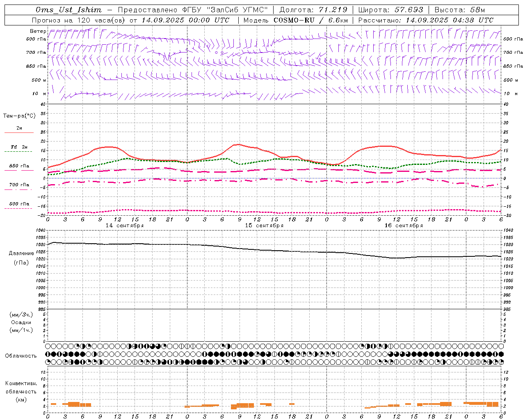Click the 15 сентября date label

[x=264, y=226]
